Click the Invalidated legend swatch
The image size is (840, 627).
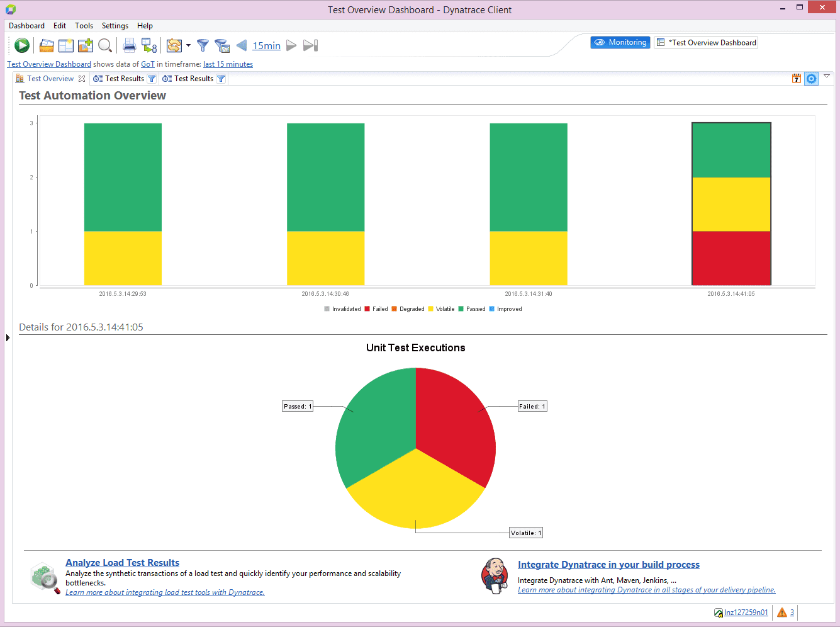pos(327,309)
